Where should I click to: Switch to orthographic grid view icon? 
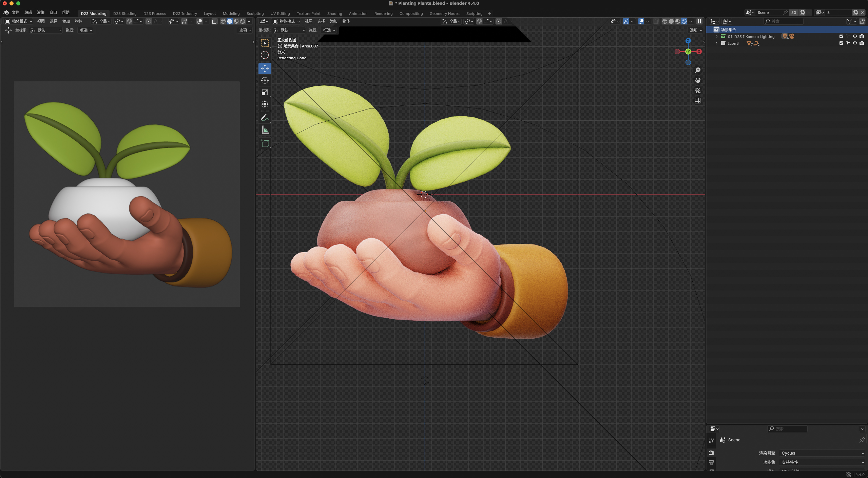coord(697,101)
